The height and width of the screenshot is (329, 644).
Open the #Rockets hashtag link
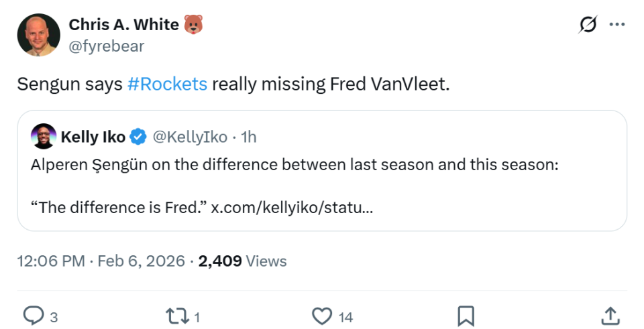[x=167, y=84]
